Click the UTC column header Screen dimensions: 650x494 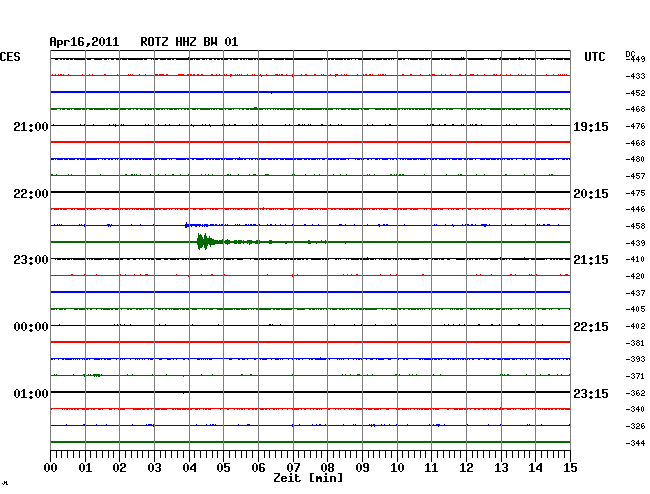click(x=594, y=57)
